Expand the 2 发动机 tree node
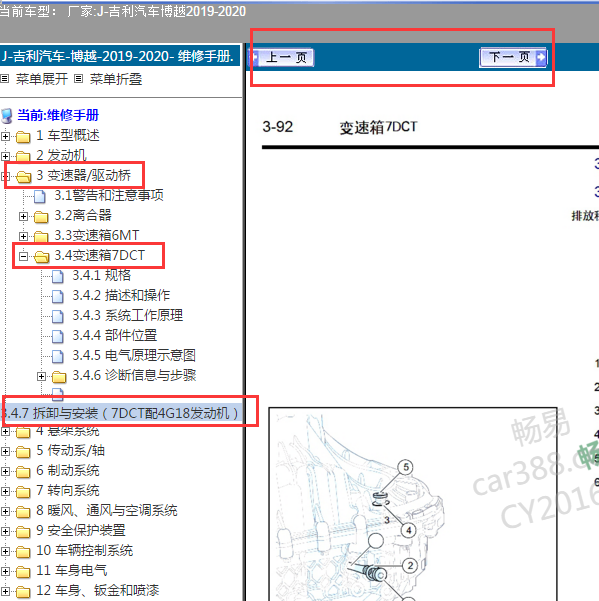Image resolution: width=599 pixels, height=601 pixels. pos(5,156)
